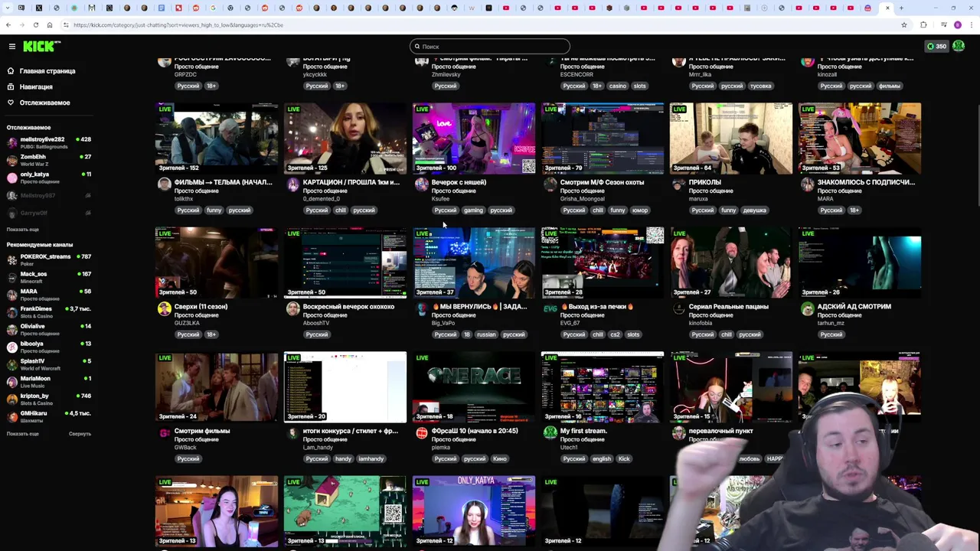Open Сверхи (11 сезон) stream title
Screen dimensions: 980x551
tap(201, 307)
